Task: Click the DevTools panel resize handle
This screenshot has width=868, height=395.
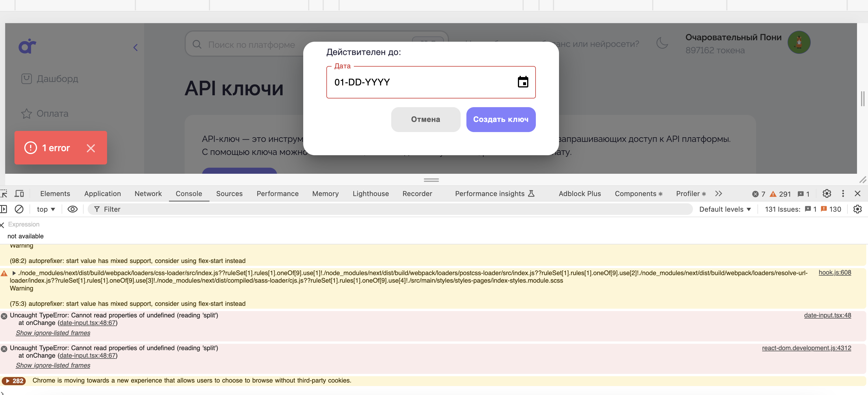Action: pyautogui.click(x=431, y=180)
